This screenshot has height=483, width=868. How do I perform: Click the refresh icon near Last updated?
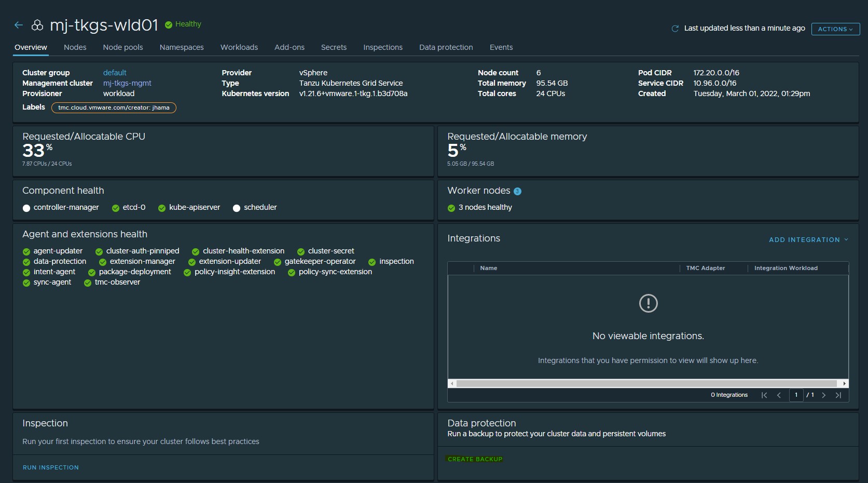coord(675,29)
